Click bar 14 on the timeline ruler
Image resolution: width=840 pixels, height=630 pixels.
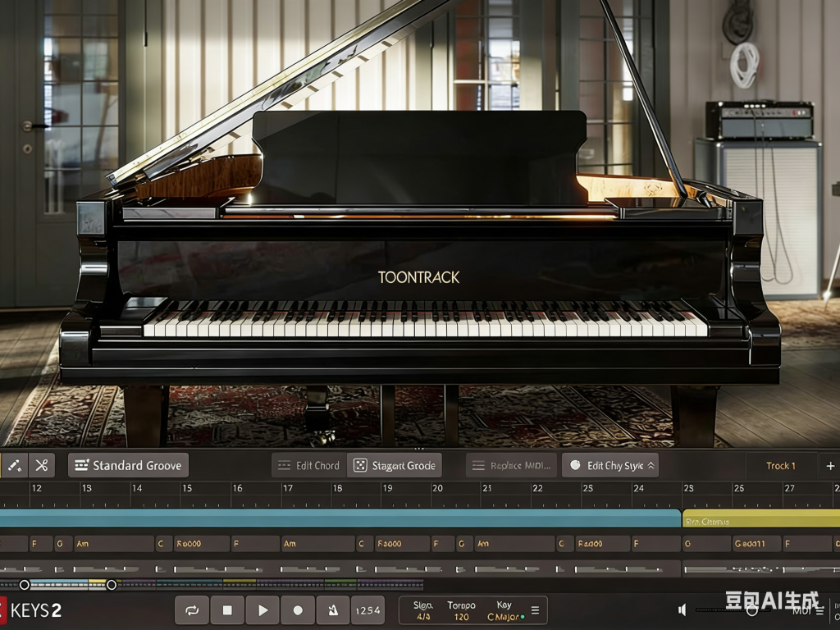click(x=138, y=488)
